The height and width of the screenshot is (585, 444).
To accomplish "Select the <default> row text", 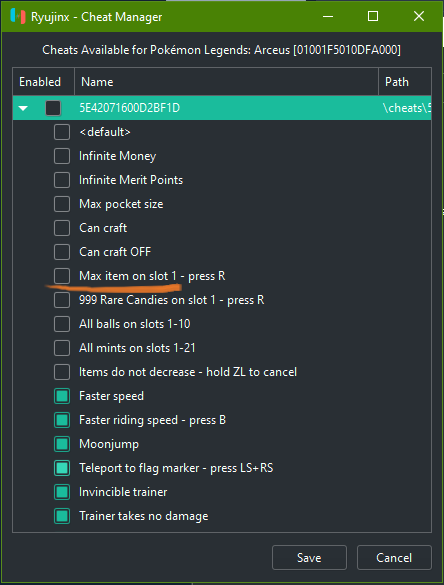I will coord(105,132).
